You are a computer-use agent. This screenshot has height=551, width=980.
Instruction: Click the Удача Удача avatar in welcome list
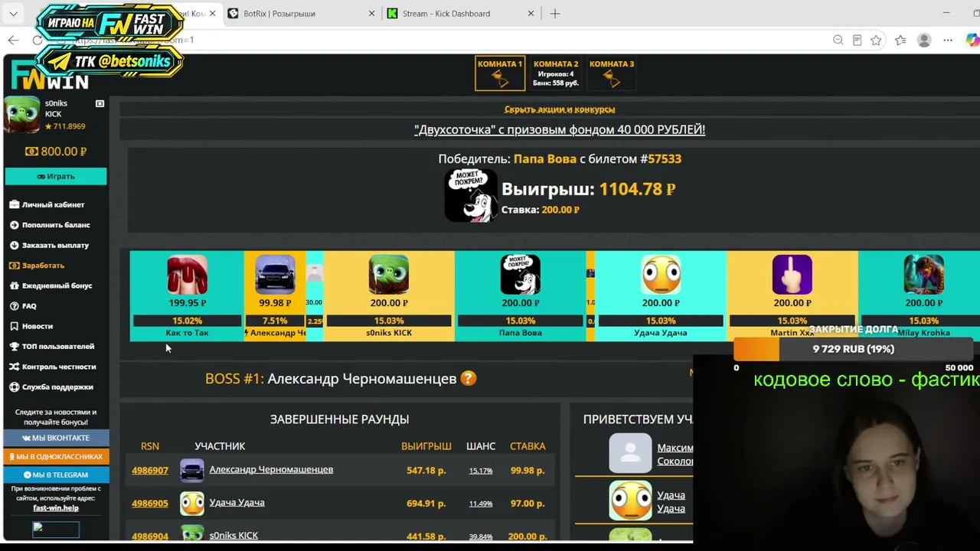630,500
